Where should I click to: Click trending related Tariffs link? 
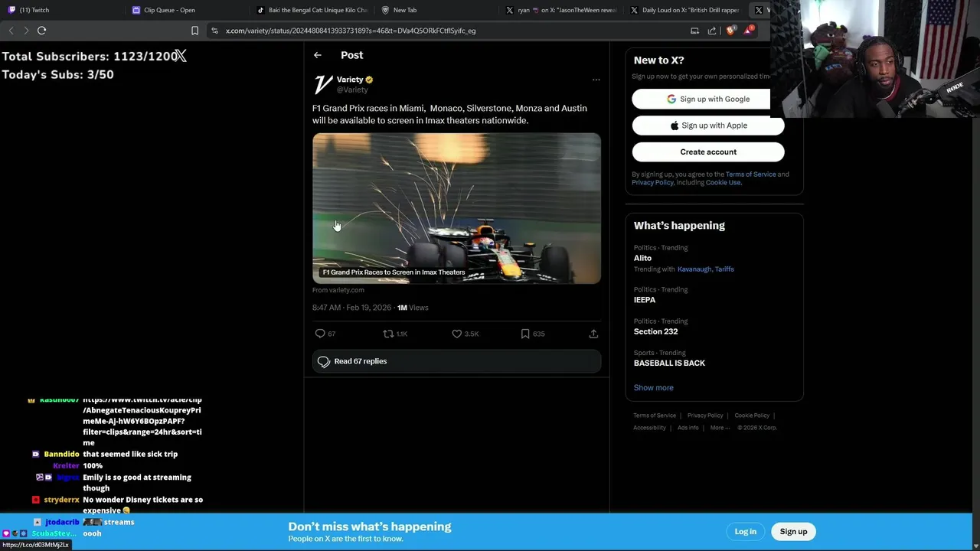pos(724,269)
